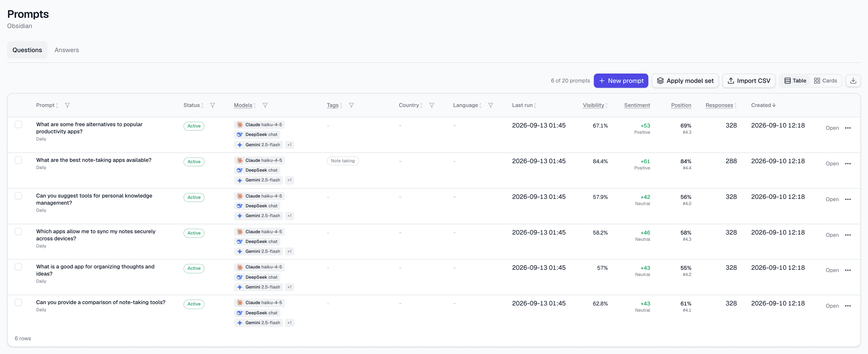This screenshot has width=868, height=354.
Task: Expand +1 models in personal knowledge management row
Action: 289,216
